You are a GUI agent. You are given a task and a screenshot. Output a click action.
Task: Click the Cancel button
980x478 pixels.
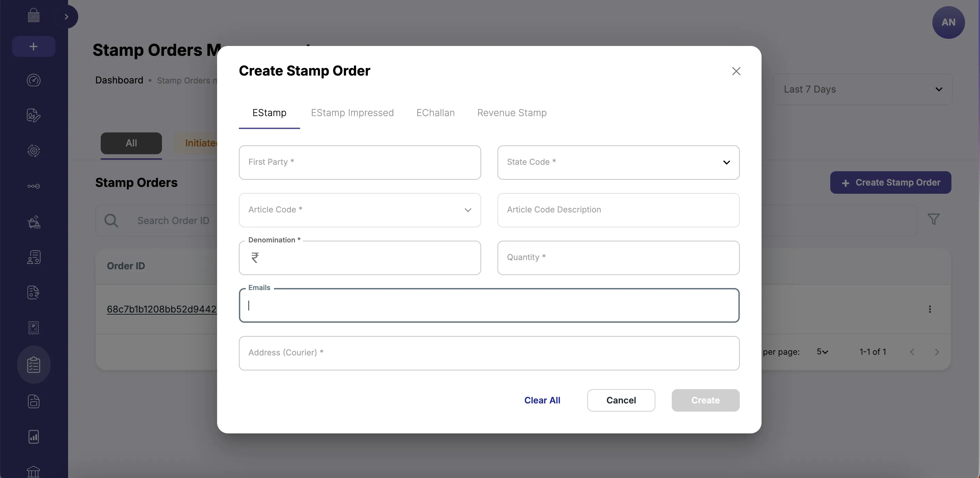621,400
